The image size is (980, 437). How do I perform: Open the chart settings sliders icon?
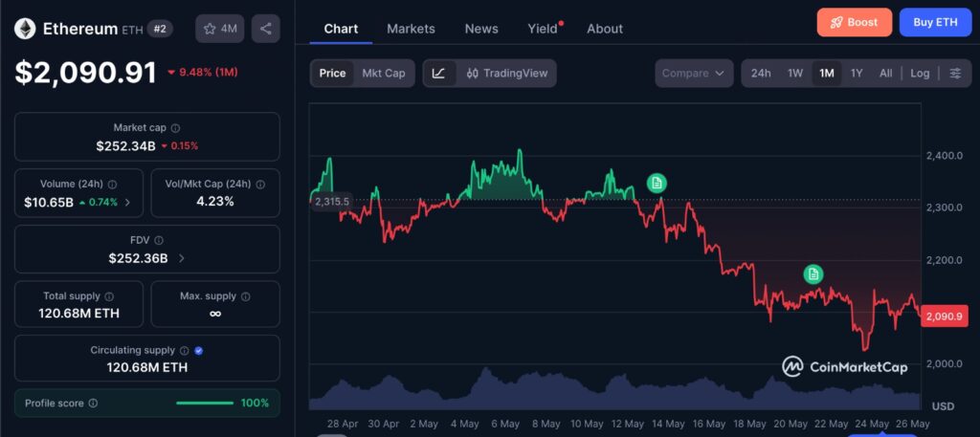click(x=955, y=73)
